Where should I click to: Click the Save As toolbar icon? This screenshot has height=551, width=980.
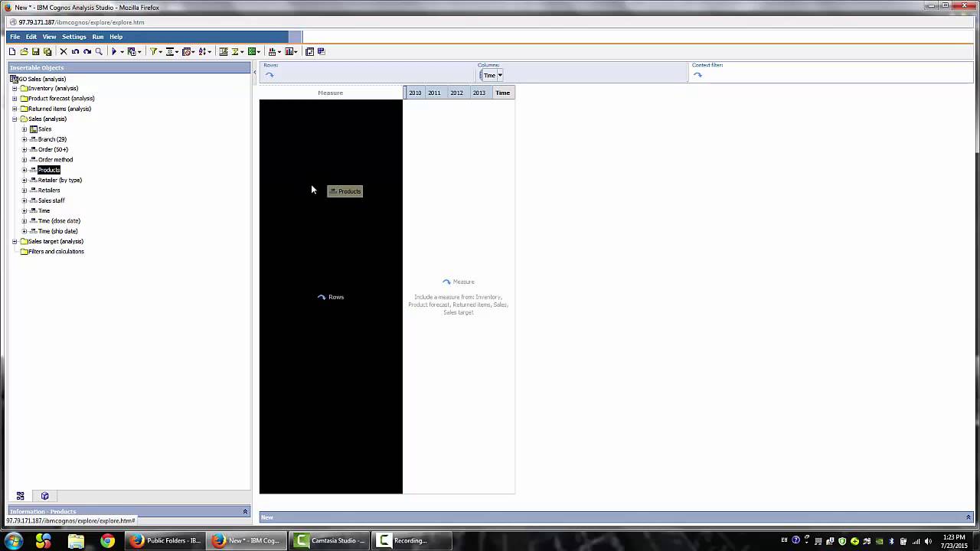point(47,51)
